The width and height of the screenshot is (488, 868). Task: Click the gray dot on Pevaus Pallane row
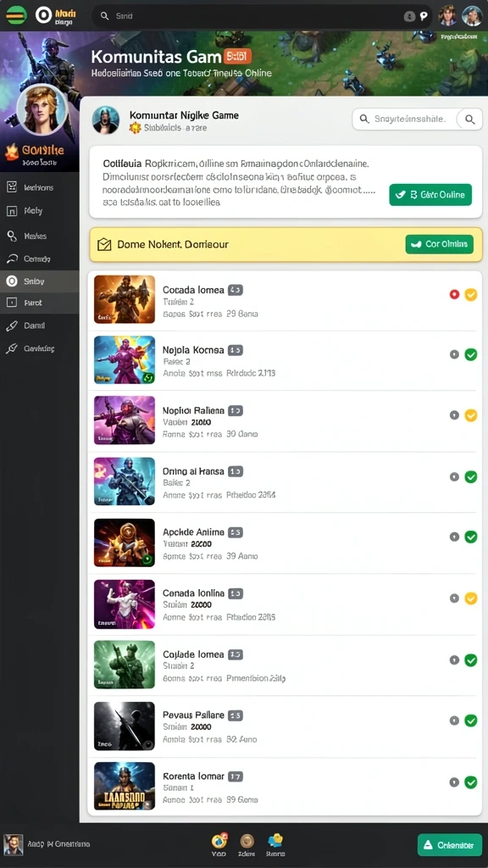pos(454,721)
